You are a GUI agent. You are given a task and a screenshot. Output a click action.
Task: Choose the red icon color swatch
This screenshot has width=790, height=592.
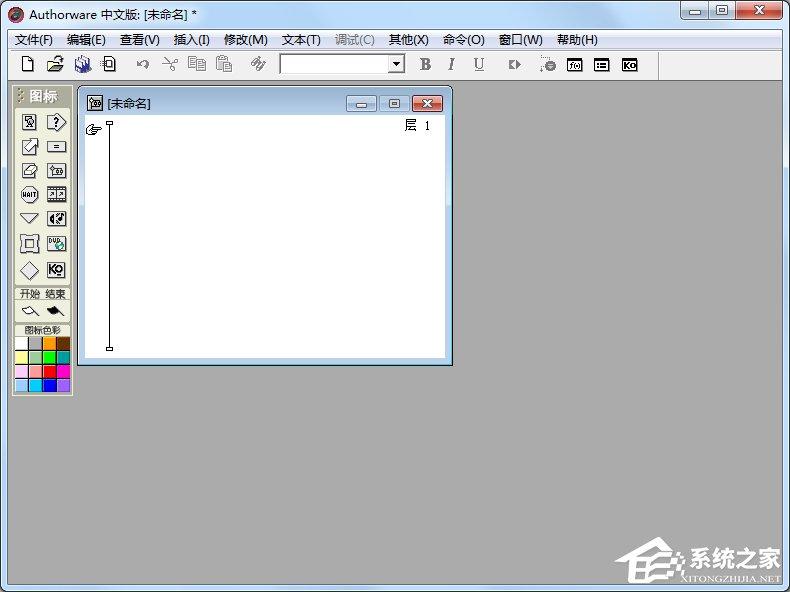[49, 372]
